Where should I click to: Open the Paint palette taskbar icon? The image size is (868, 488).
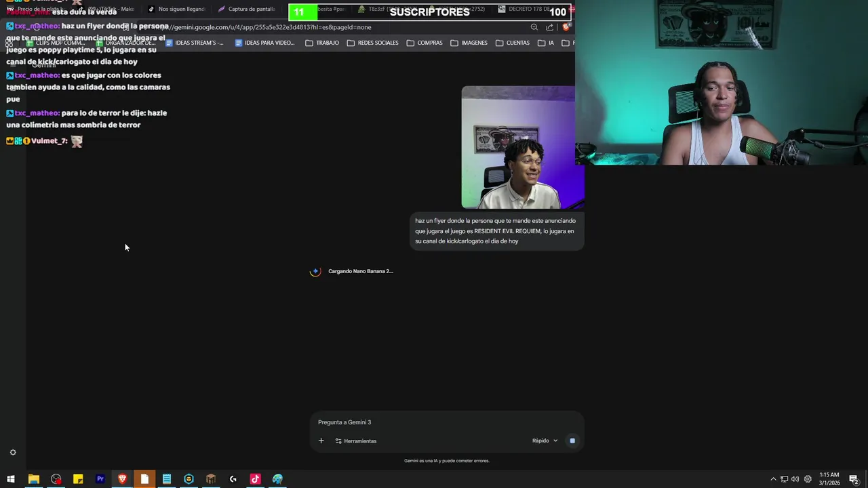(277, 479)
